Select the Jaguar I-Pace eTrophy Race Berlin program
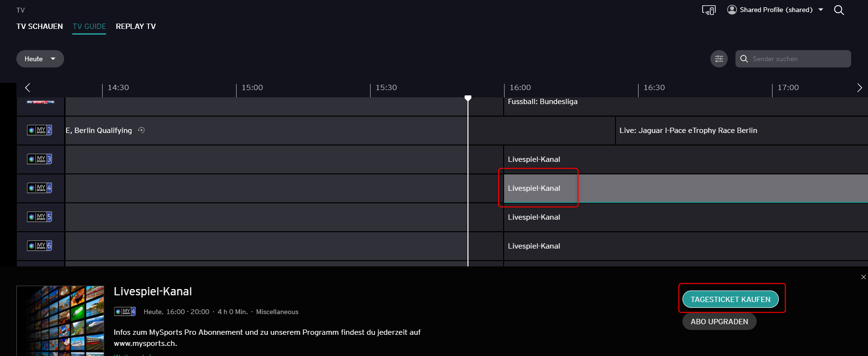Viewport: 868px width, 356px height. click(x=688, y=131)
